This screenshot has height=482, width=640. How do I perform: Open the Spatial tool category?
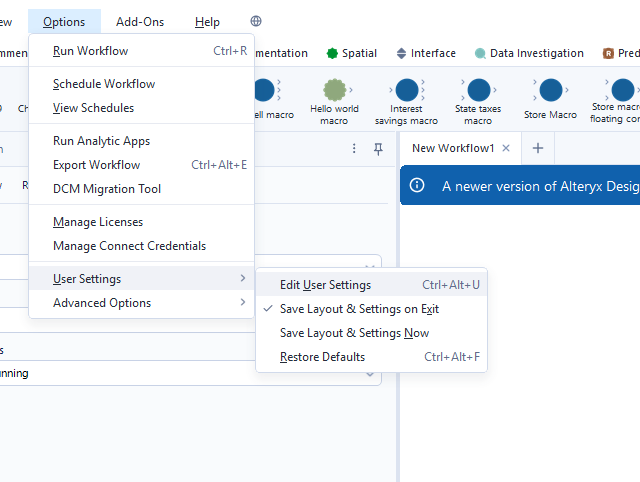(x=351, y=54)
